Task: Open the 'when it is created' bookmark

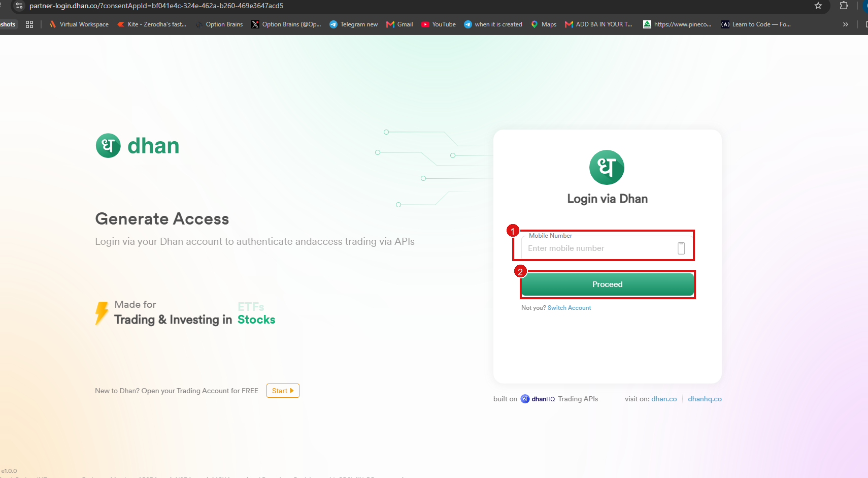Action: point(493,24)
